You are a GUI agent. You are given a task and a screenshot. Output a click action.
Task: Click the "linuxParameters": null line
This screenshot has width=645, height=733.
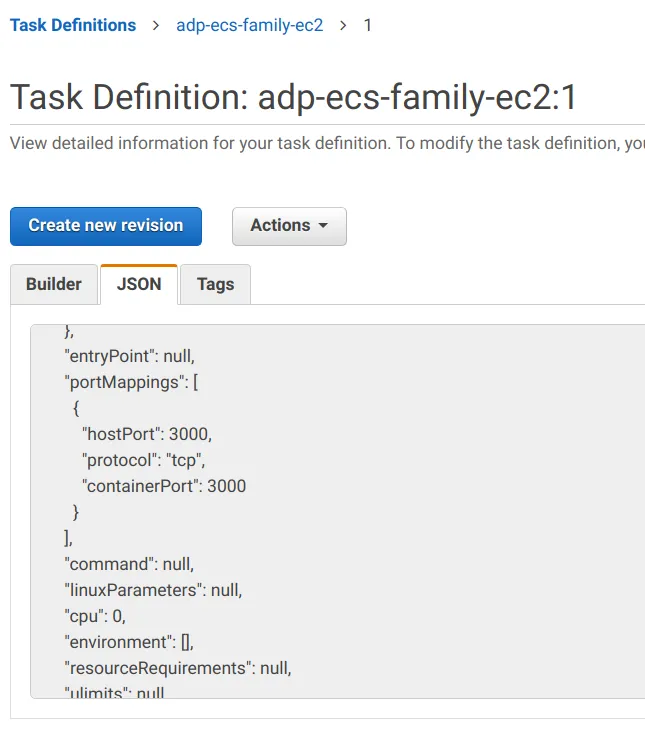pyautogui.click(x=153, y=590)
